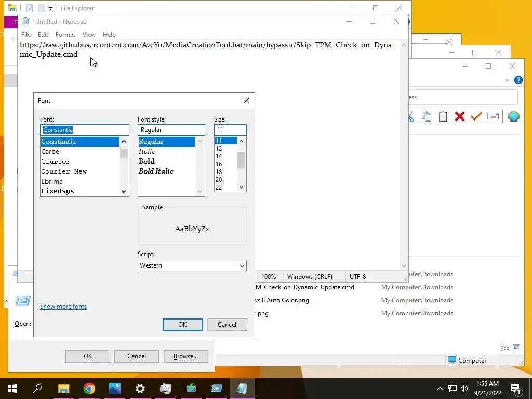This screenshot has width=532, height=399.
Task: Launch Google Chrome from the taskbar
Action: coord(89,388)
